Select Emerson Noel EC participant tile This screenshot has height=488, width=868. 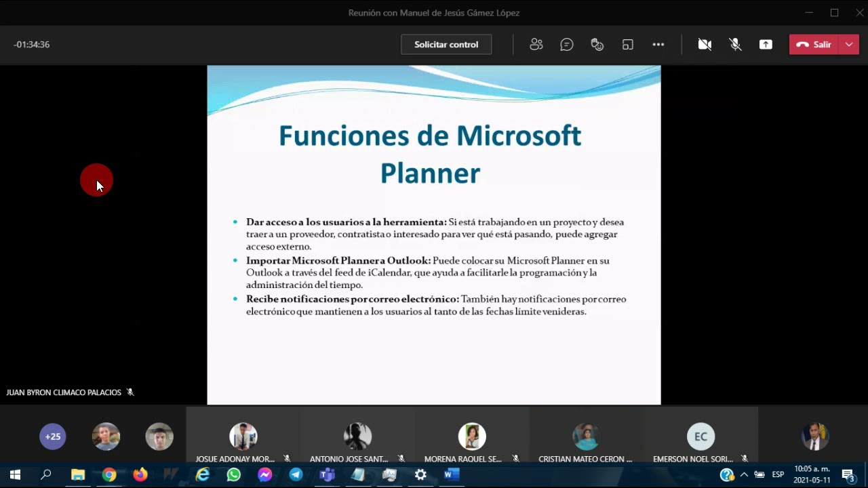pos(701,436)
